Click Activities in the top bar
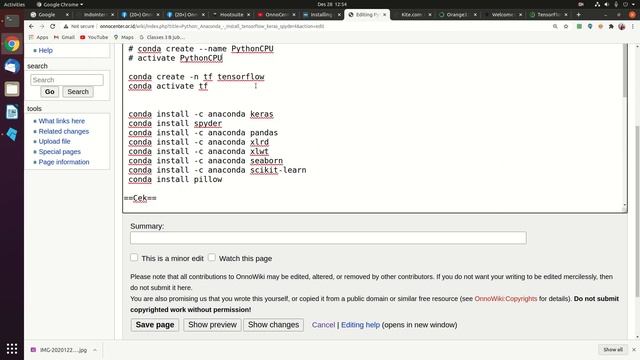 14,4
